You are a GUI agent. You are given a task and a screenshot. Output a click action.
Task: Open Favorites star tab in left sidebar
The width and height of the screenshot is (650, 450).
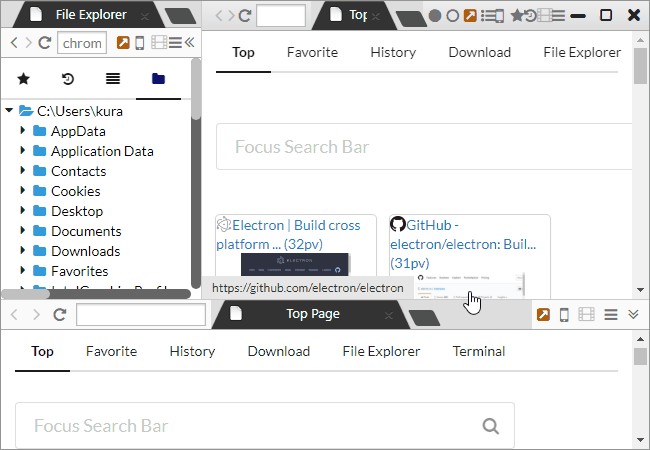[24, 78]
